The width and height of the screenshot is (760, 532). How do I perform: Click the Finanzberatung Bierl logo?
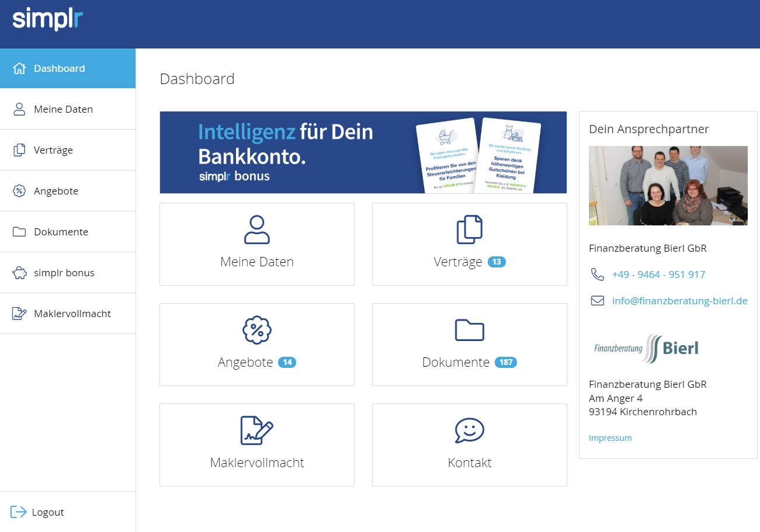point(647,349)
